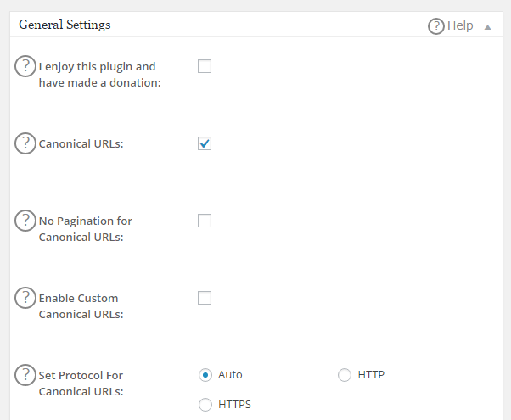This screenshot has width=511, height=420.
Task: Check the Enable Custom Canonical URLs box
Action: (205, 298)
